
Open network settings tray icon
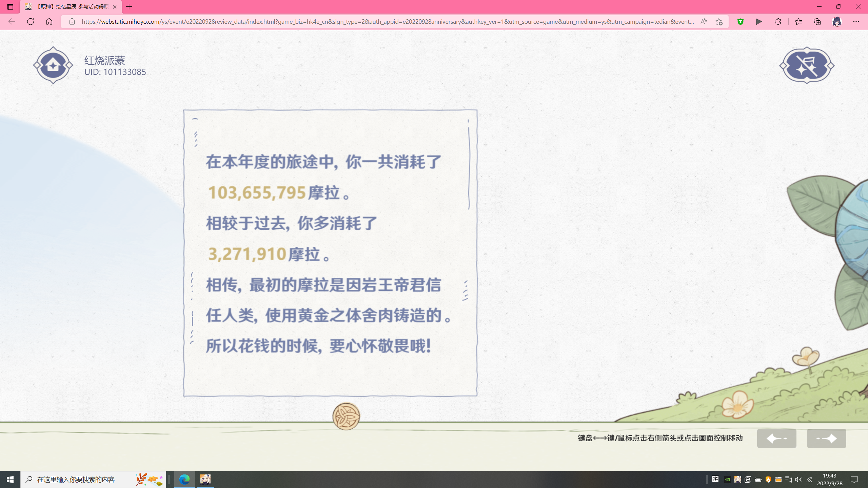click(809, 480)
